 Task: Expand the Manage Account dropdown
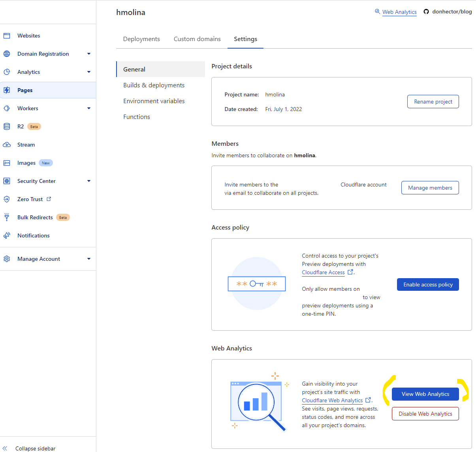point(89,259)
